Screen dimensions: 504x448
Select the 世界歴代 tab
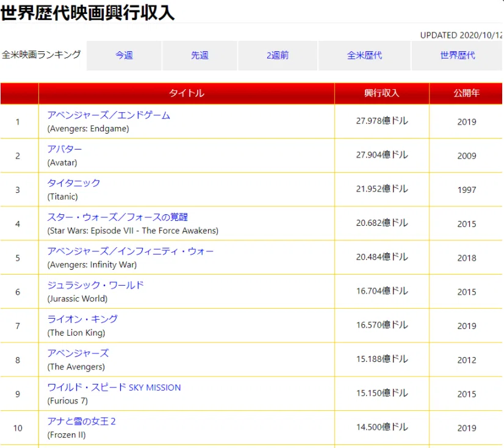click(458, 56)
